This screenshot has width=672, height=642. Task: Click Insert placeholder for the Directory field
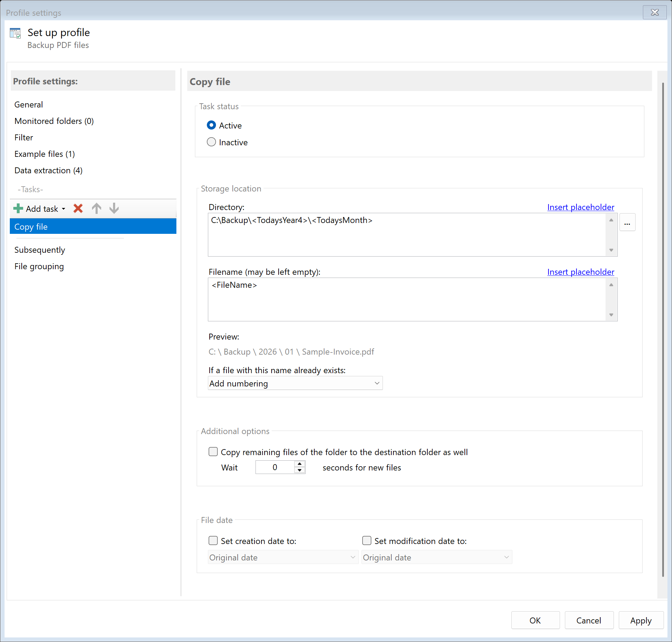coord(580,207)
